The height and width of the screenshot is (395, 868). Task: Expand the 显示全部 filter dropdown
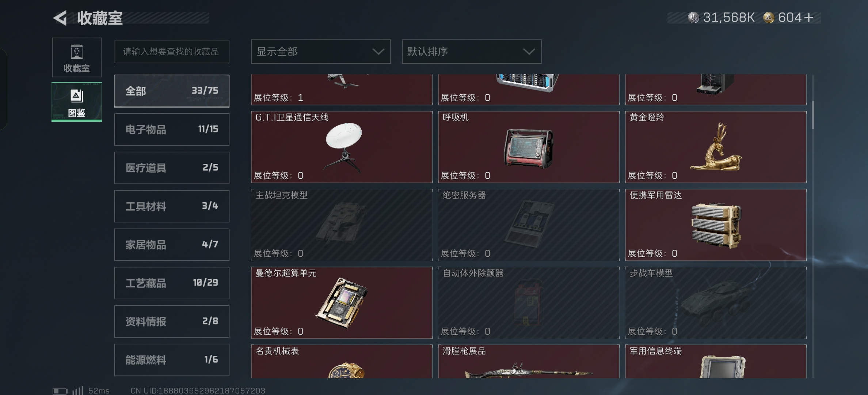(x=321, y=52)
